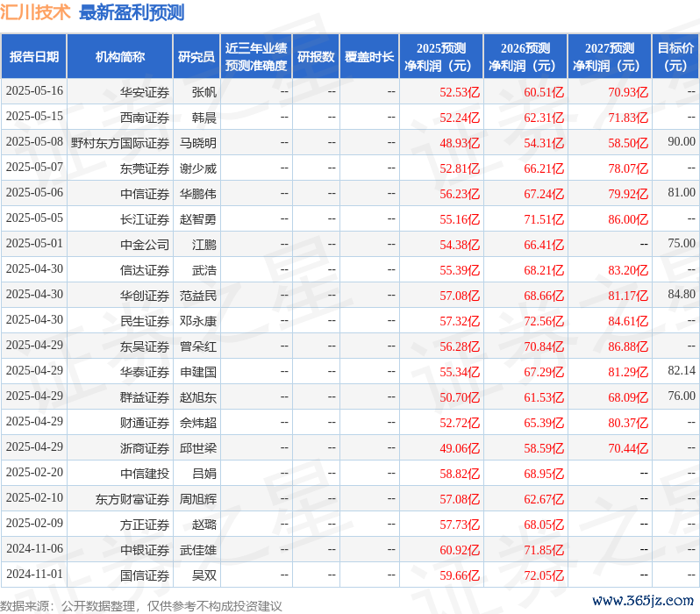Click the 汇川技术 title text
700x614 pixels.
(x=35, y=12)
